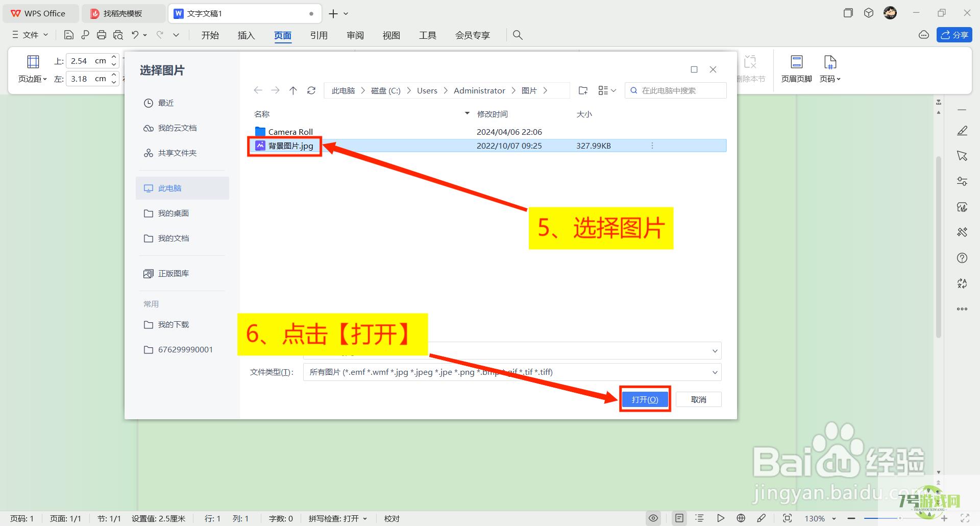980x526 pixels.
Task: Open settings sliders icon in right sidebar
Action: [962, 181]
